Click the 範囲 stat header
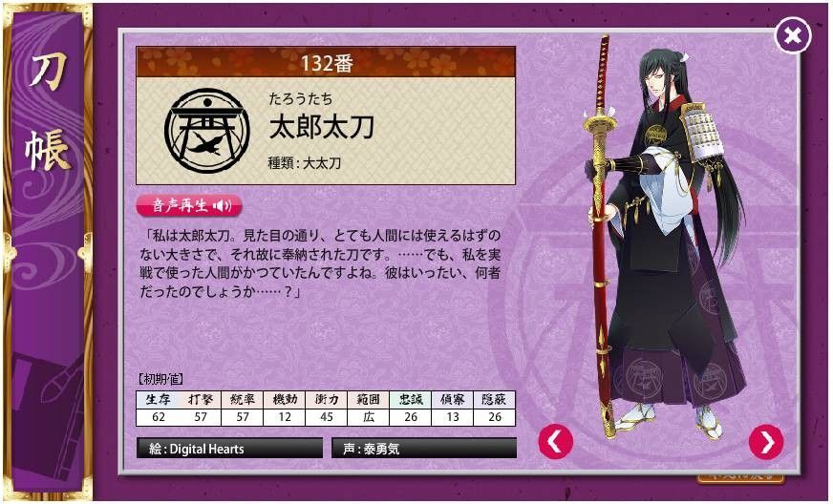Image resolution: width=833 pixels, height=504 pixels. [368, 399]
